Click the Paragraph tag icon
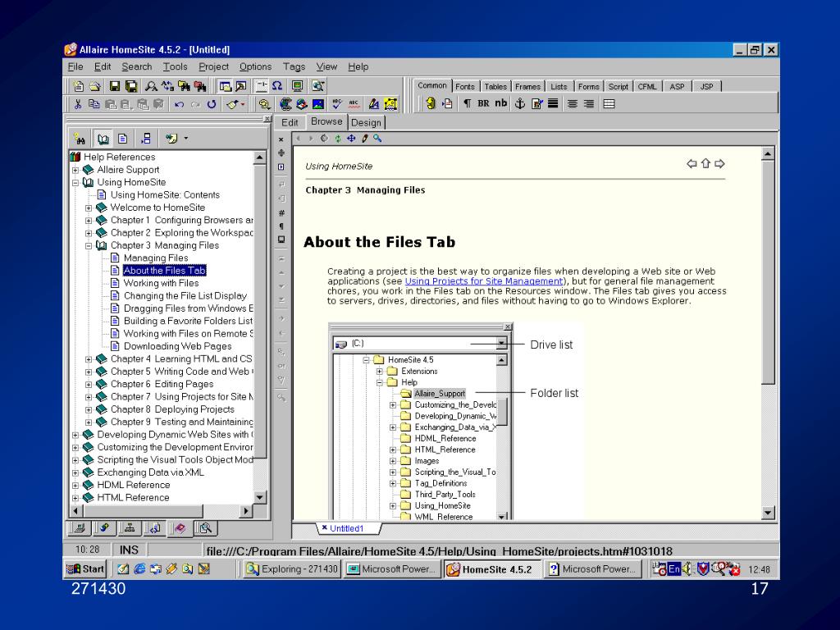This screenshot has width=840, height=630. [x=467, y=103]
